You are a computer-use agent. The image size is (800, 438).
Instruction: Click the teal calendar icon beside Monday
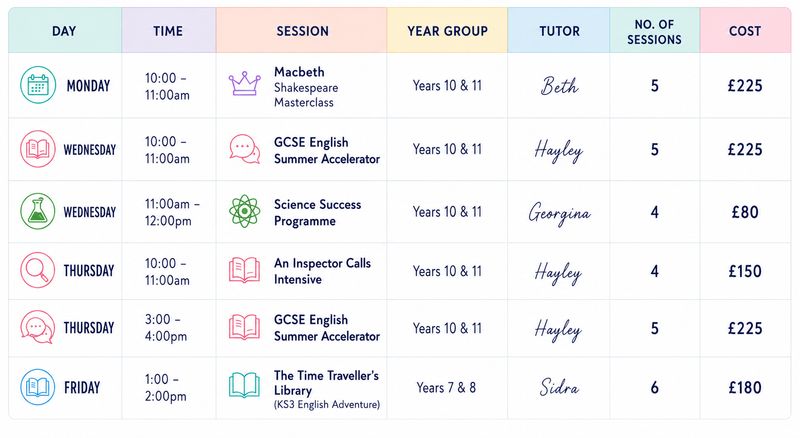coord(38,85)
